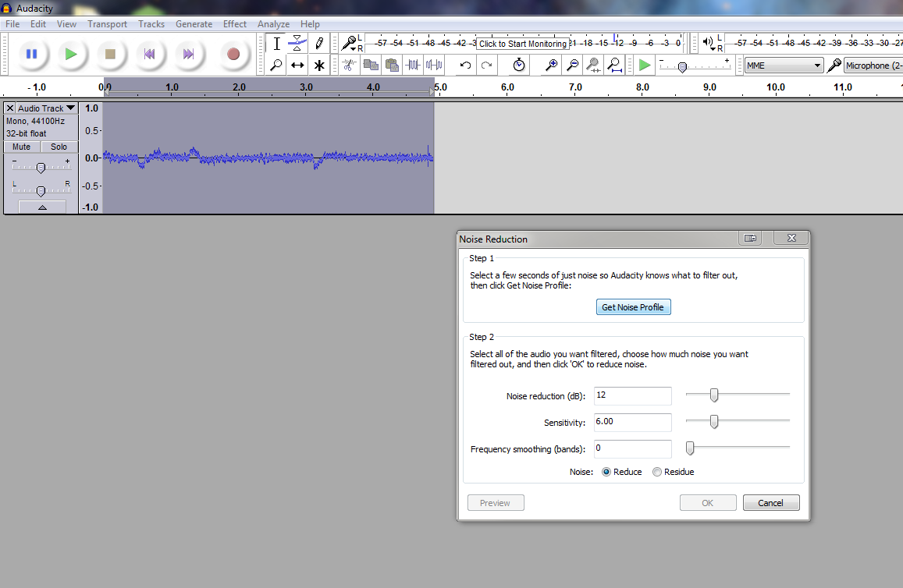Skip to start of track
The image size is (903, 588).
pyautogui.click(x=149, y=54)
